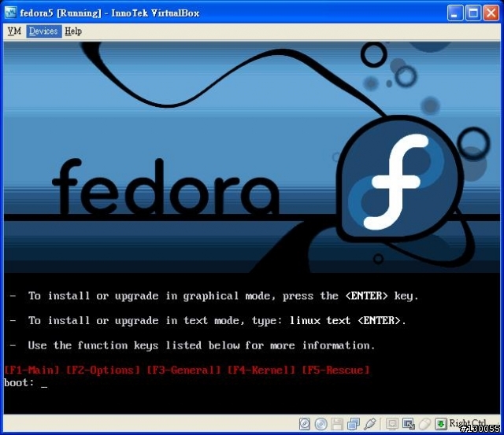Image resolution: width=504 pixels, height=435 pixels.
Task: Minimize the fedora5 VirtualBox window
Action: click(455, 13)
